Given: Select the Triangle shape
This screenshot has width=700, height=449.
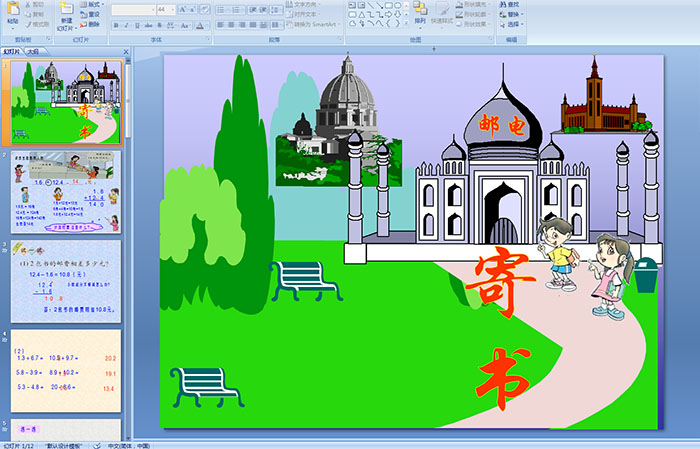Looking at the screenshot, I should [x=362, y=14].
